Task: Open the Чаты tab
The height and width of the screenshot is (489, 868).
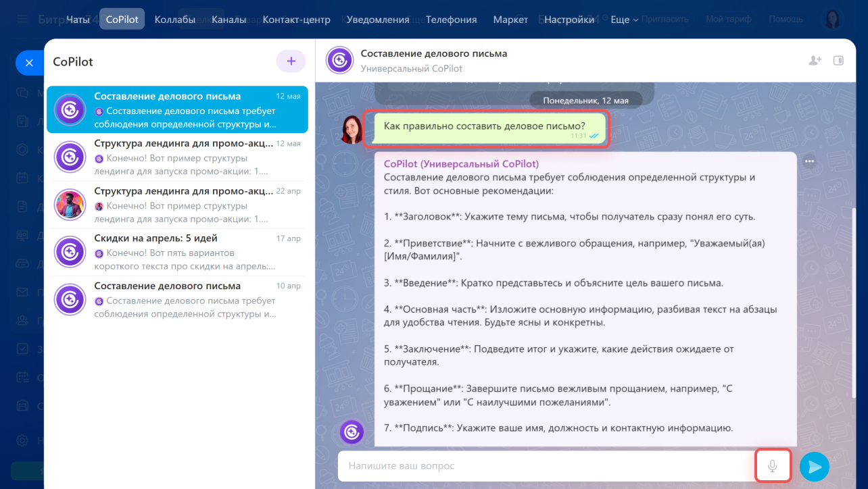Action: pos(78,20)
